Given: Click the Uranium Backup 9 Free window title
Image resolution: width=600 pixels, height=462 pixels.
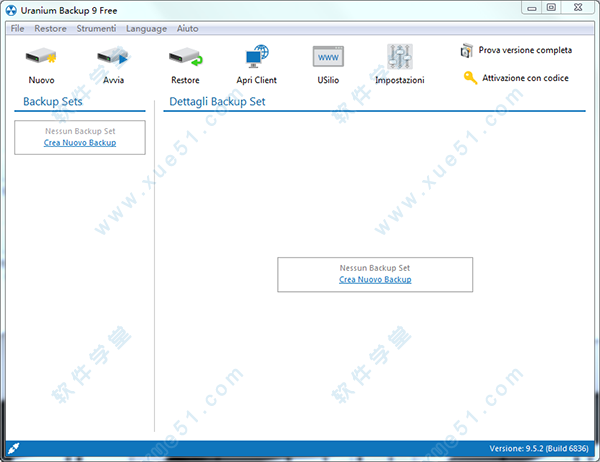Looking at the screenshot, I should pos(69,11).
